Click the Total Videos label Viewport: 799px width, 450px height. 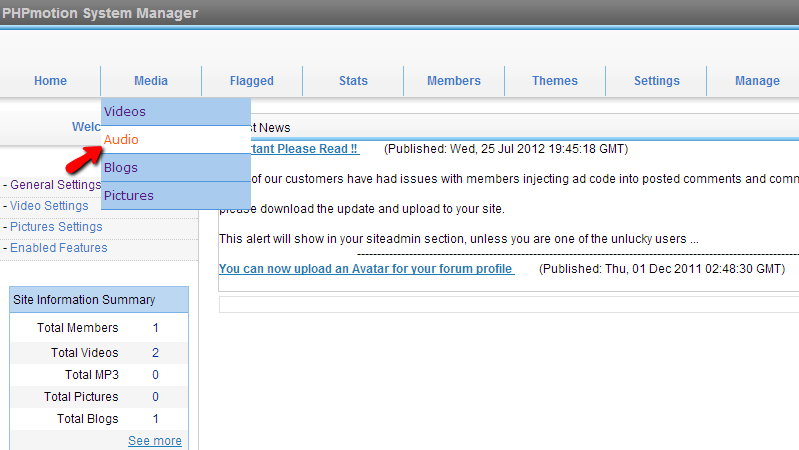tap(85, 353)
